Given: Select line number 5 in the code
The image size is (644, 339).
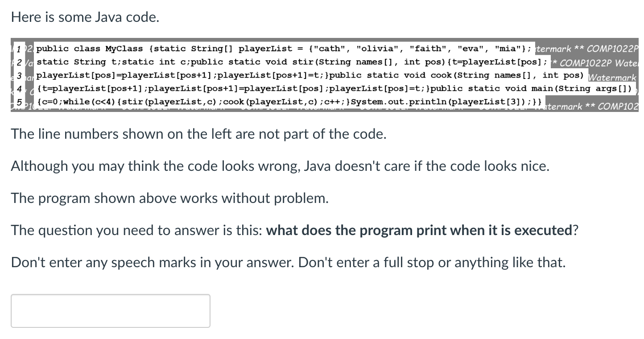Looking at the screenshot, I should 18,102.
